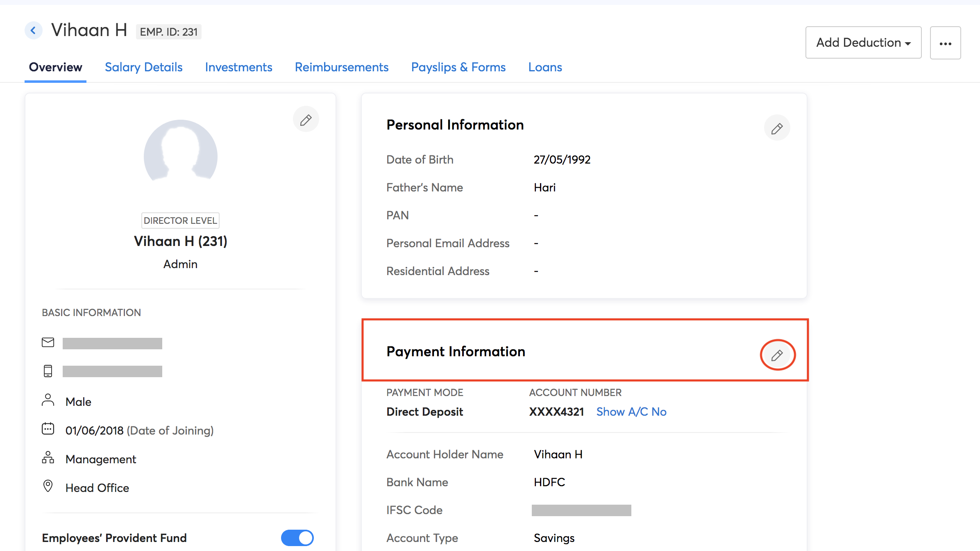Open the Payslips & Forms tab
980x551 pixels.
pos(458,67)
